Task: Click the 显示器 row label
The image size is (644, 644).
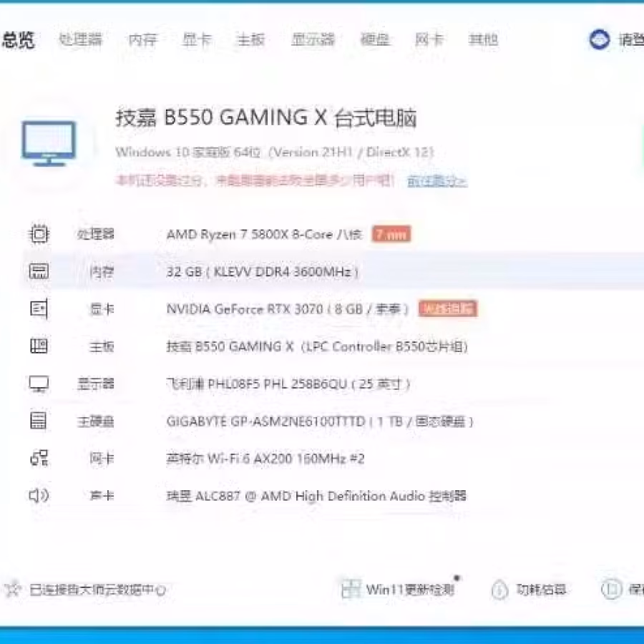Action: (95, 384)
